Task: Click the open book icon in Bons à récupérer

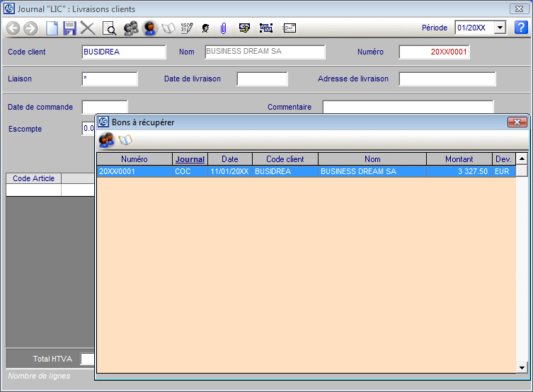Action: [x=125, y=140]
